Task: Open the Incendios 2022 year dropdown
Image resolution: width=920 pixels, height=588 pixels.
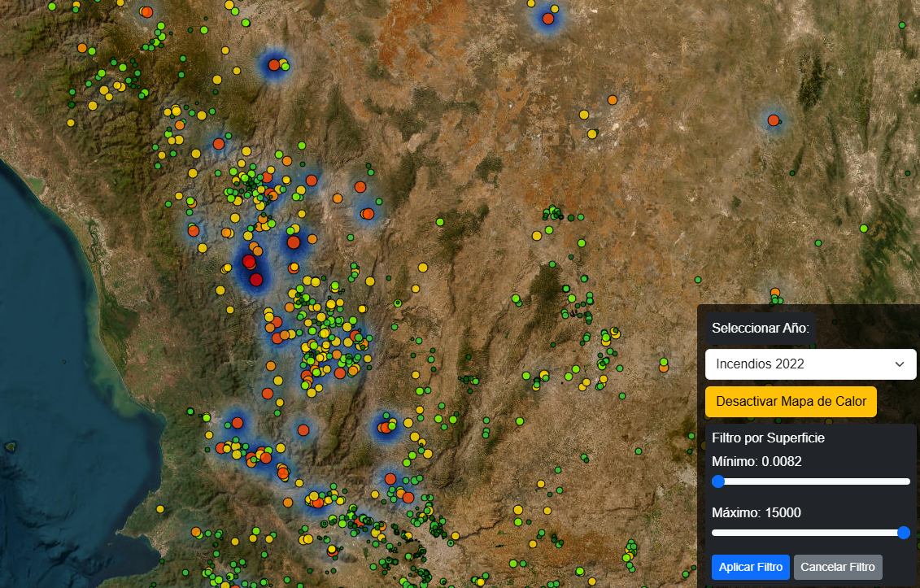Action: [810, 364]
